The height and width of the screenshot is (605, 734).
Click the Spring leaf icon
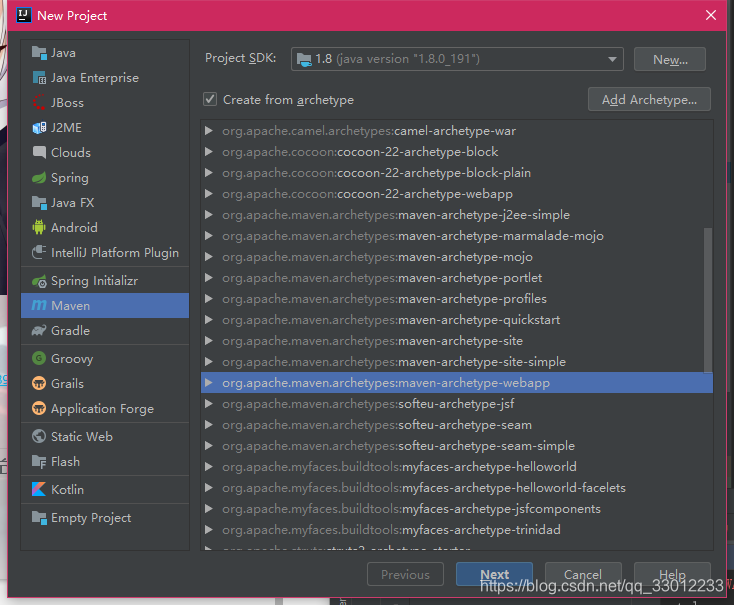(x=39, y=178)
